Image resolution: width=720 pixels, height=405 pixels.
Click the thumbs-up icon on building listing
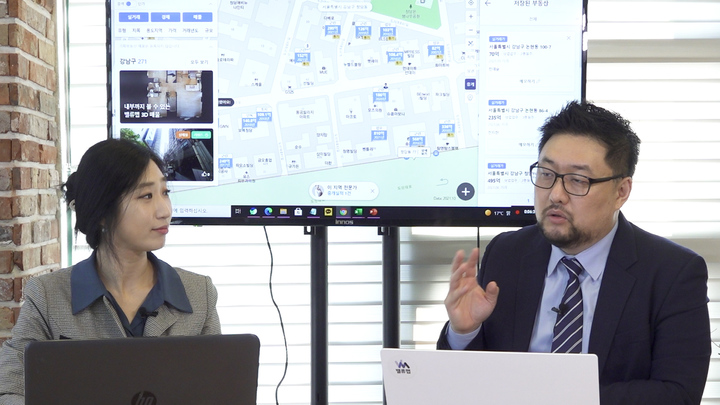tap(204, 174)
